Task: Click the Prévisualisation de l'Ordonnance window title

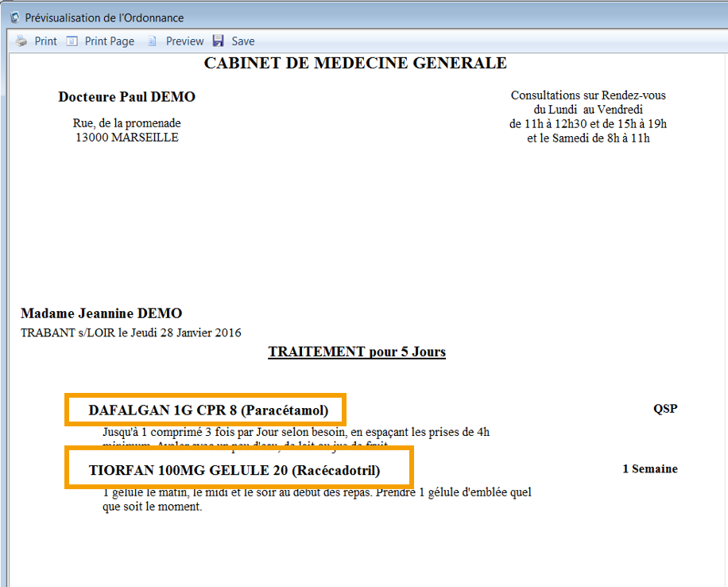Action: [104, 17]
